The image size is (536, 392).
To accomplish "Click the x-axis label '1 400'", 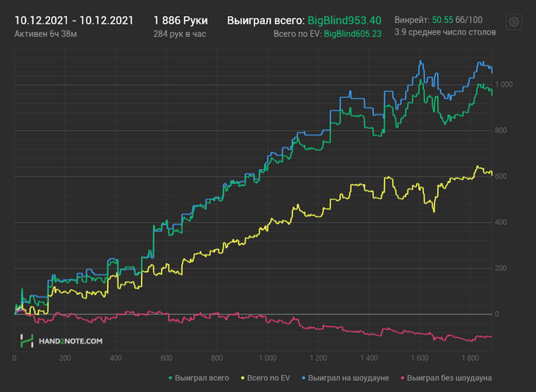I will pos(369,358).
